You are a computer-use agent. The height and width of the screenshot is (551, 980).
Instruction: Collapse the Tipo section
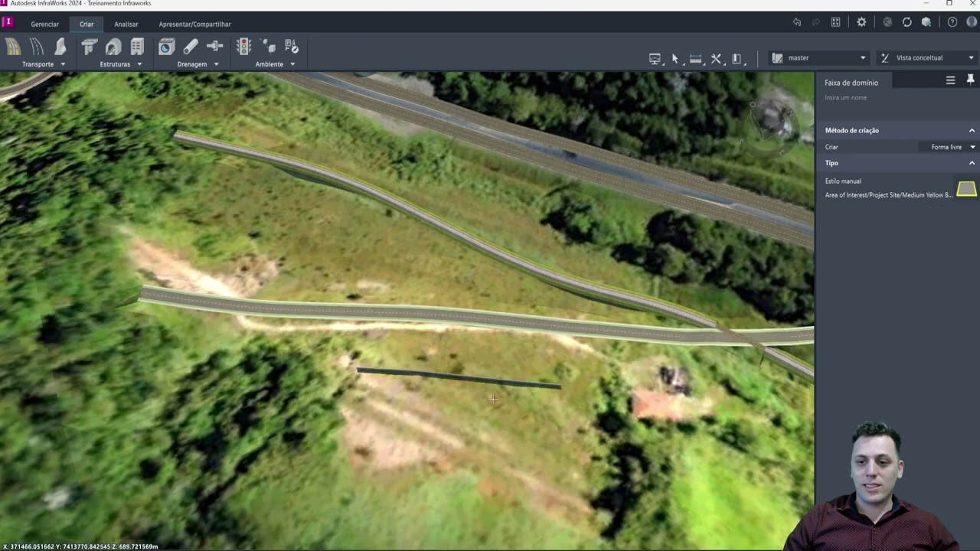click(972, 163)
